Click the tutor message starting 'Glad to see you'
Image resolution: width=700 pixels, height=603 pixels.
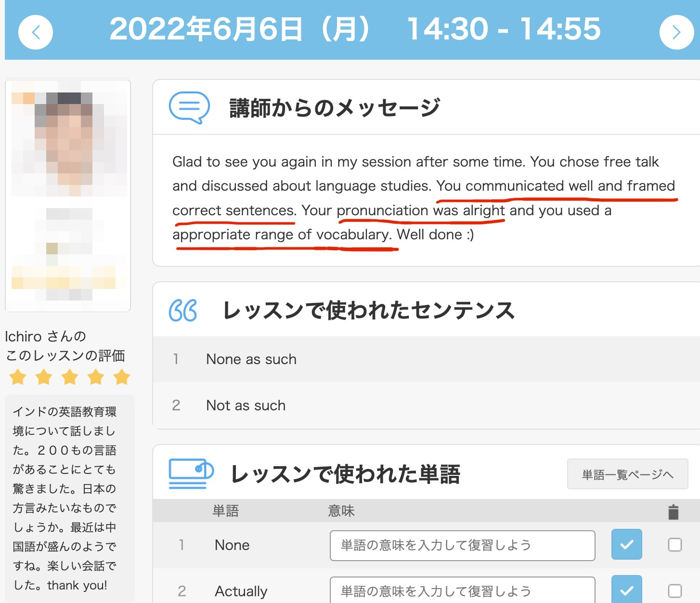[424, 198]
